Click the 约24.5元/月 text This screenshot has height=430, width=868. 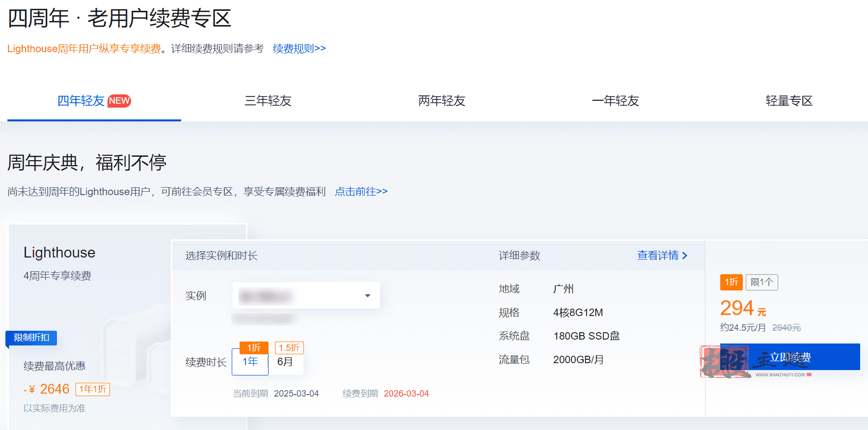click(x=743, y=328)
